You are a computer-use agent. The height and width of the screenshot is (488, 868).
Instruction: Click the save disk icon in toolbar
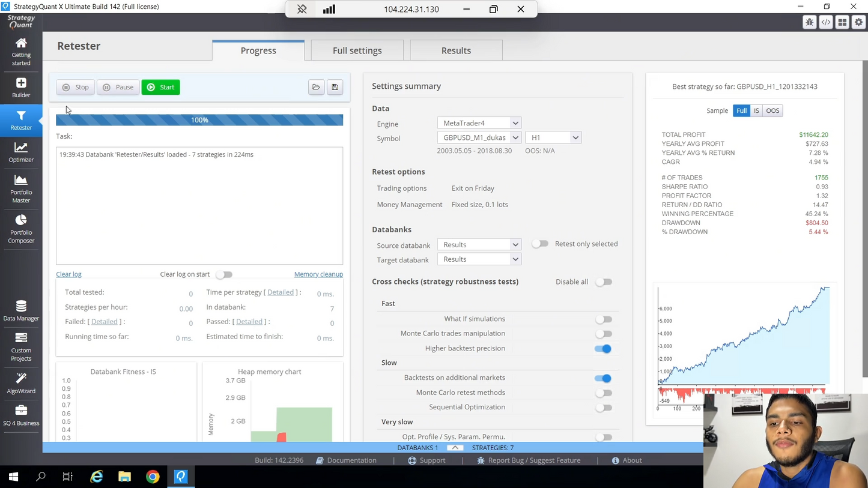click(x=335, y=87)
